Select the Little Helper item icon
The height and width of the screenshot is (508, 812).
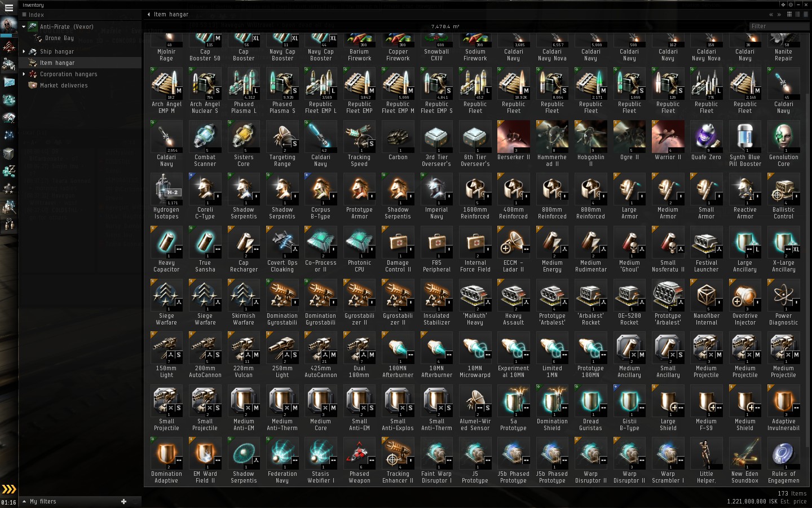point(706,453)
